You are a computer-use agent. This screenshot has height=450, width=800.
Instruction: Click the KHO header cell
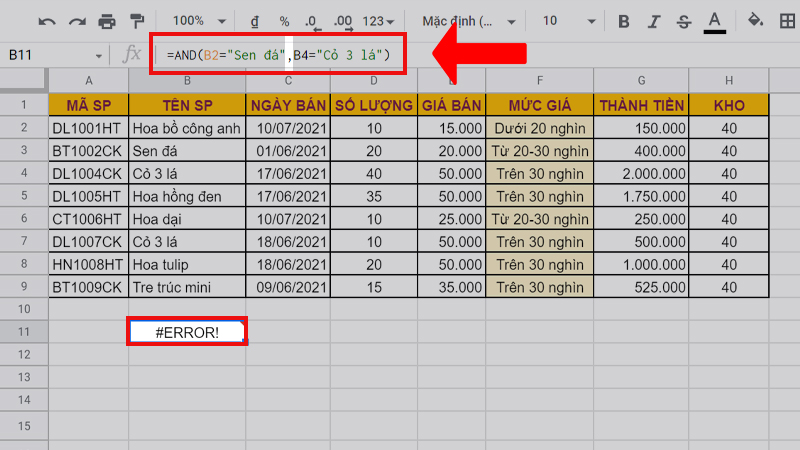pyautogui.click(x=729, y=105)
